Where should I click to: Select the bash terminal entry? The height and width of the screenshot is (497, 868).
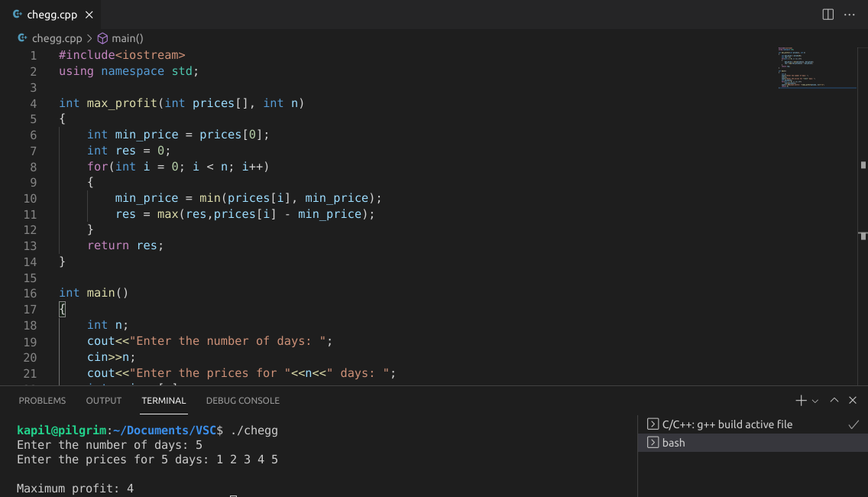pos(753,443)
